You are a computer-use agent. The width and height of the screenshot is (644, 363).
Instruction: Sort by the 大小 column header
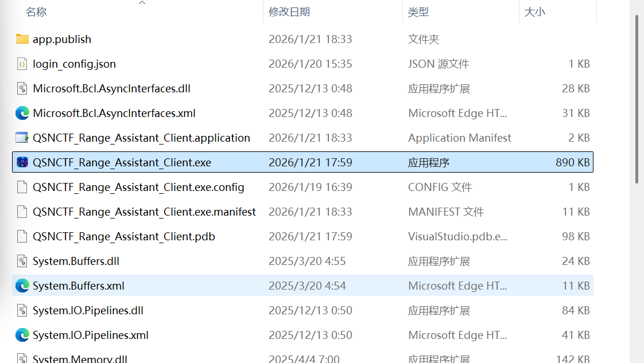534,12
